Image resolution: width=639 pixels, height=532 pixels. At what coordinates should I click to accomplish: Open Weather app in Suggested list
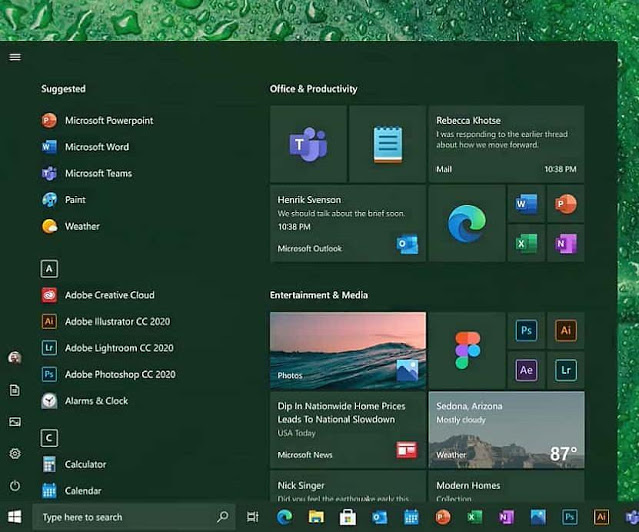click(x=71, y=226)
